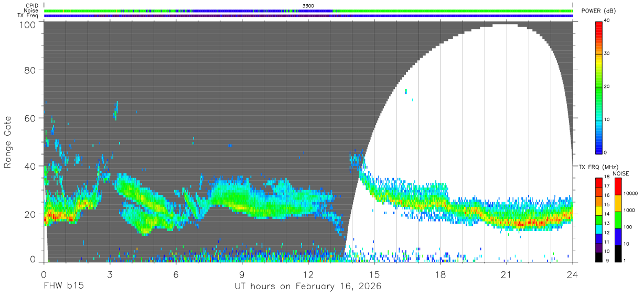Click the 12 tick on the UT hours axis
This screenshot has height=297, width=644.
coord(308,275)
